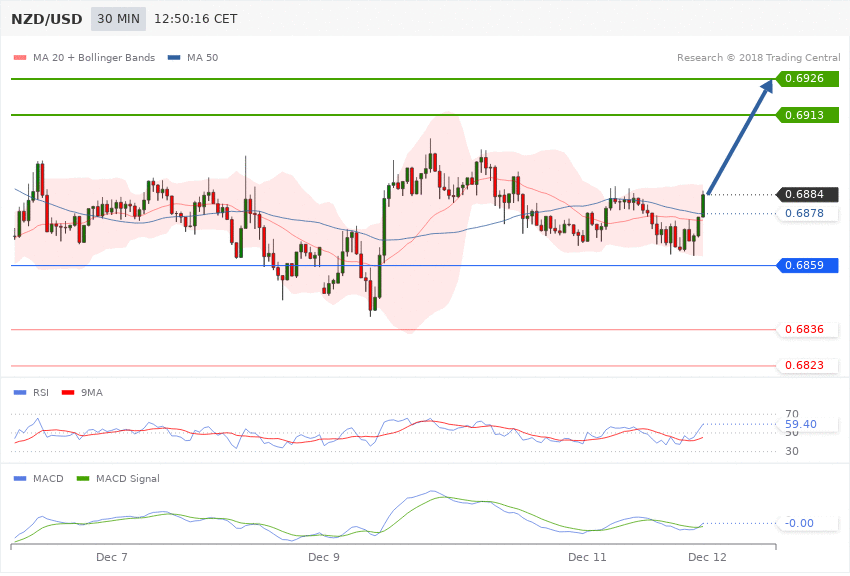Click the 0.6859 pivot price tag

(808, 266)
